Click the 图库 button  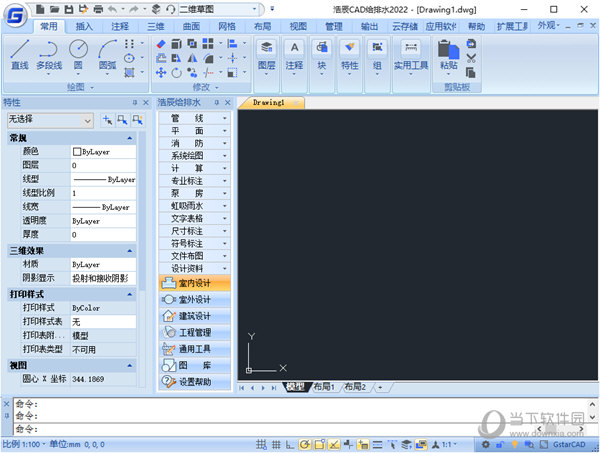pyautogui.click(x=194, y=365)
